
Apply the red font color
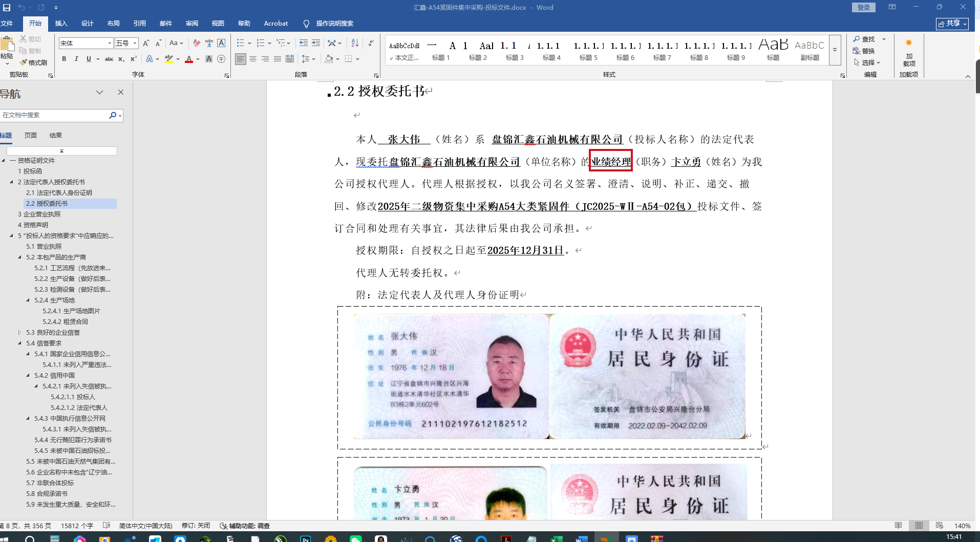[189, 59]
